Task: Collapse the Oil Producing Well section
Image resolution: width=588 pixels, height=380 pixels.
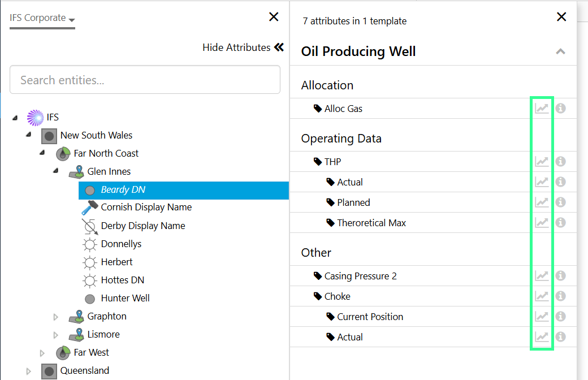Action: tap(560, 51)
